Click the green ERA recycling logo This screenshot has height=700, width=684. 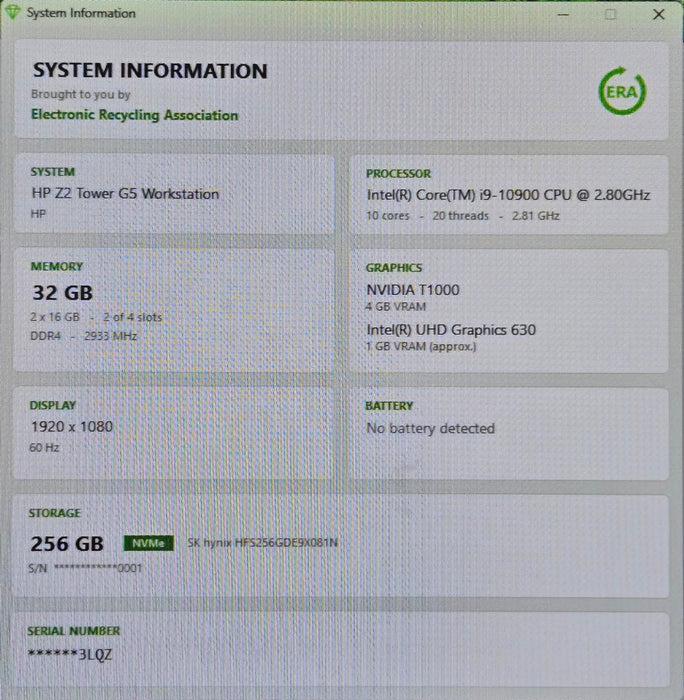pos(622,91)
